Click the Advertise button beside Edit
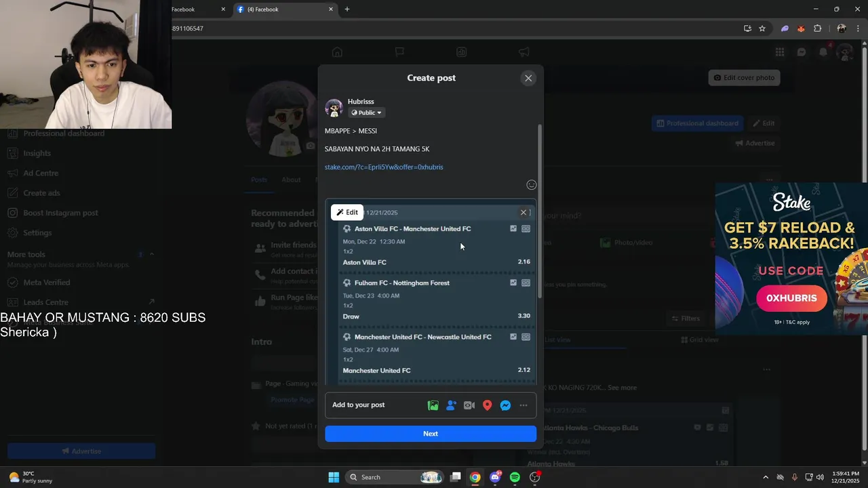Viewport: 868px width, 488px height. [x=756, y=143]
